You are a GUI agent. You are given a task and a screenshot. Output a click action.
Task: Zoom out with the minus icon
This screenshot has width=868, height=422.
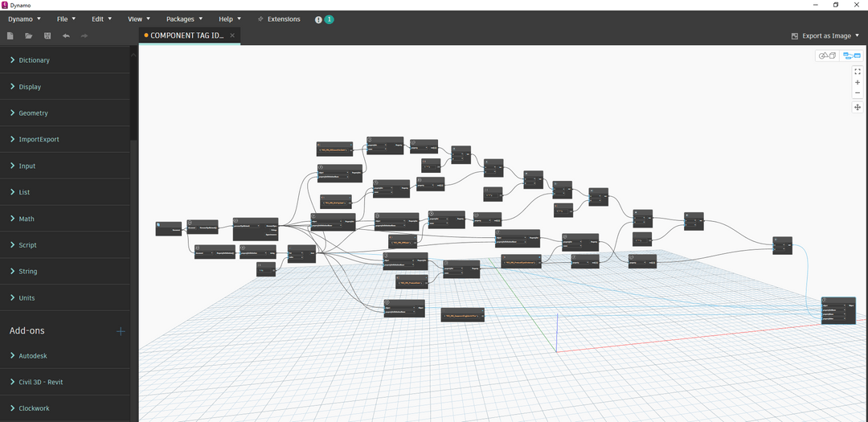point(858,93)
